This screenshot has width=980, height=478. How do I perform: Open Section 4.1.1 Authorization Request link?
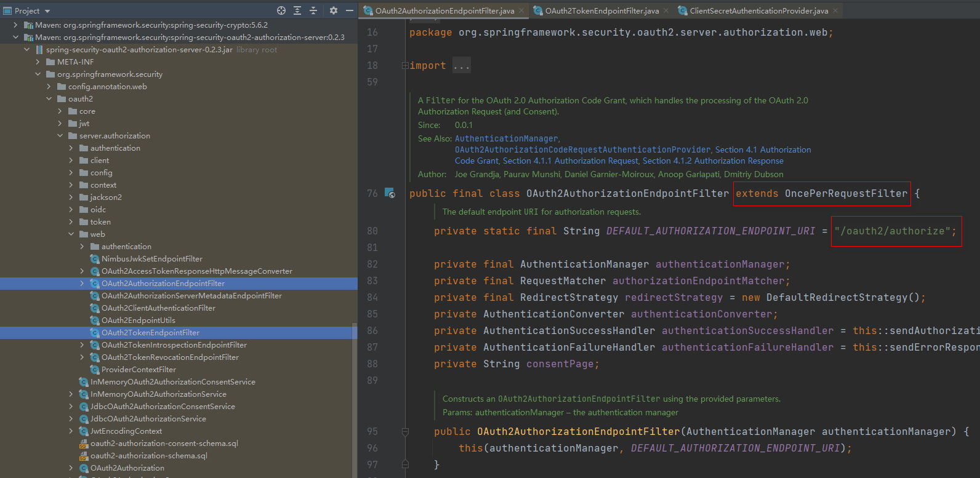pos(571,161)
